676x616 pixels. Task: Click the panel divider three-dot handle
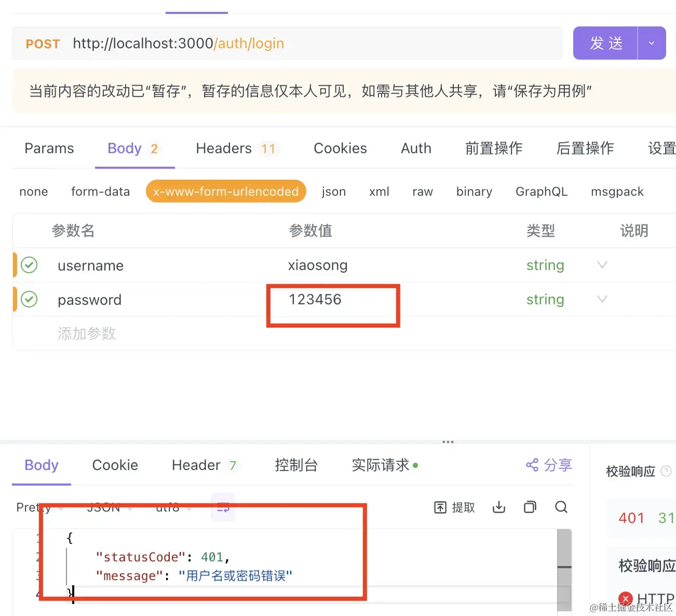click(448, 442)
